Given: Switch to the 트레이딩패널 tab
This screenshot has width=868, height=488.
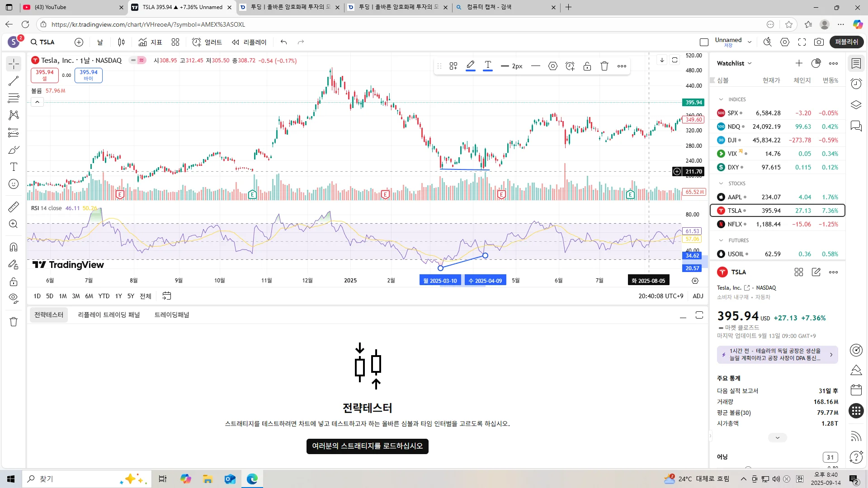Looking at the screenshot, I should click(172, 315).
